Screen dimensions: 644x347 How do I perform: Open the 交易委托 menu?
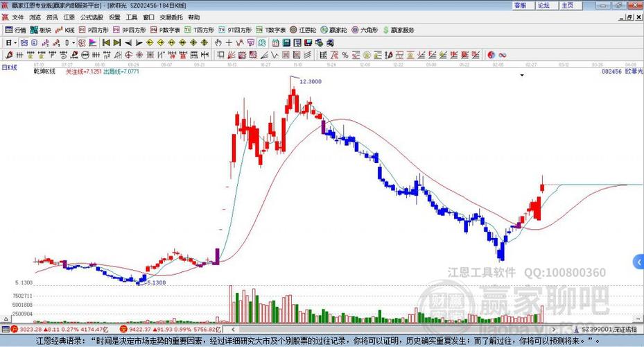[172, 17]
